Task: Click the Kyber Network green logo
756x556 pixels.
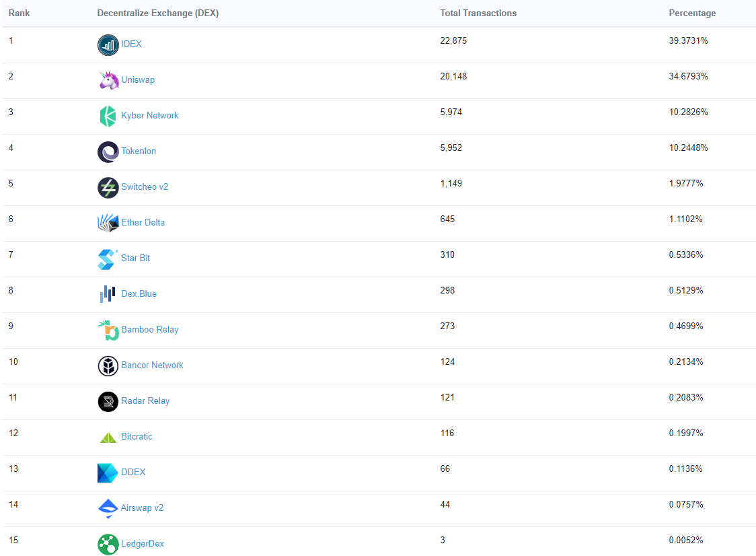Action: 108,116
